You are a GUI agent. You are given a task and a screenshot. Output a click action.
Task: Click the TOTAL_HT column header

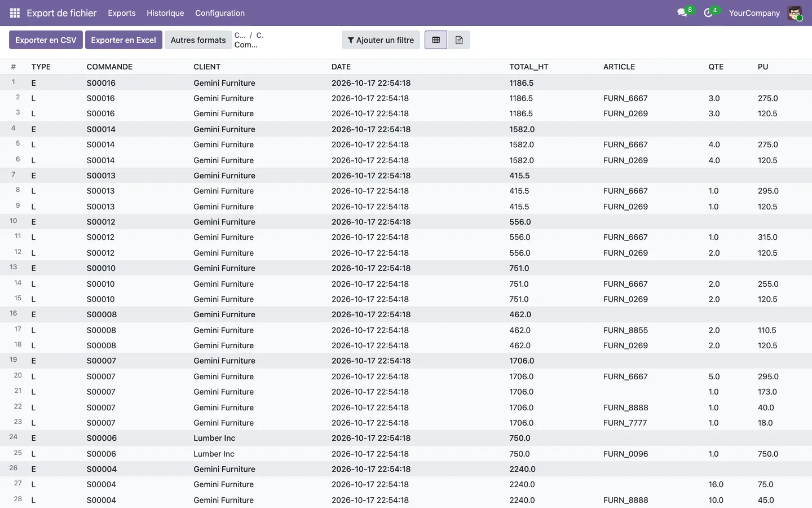pos(529,67)
